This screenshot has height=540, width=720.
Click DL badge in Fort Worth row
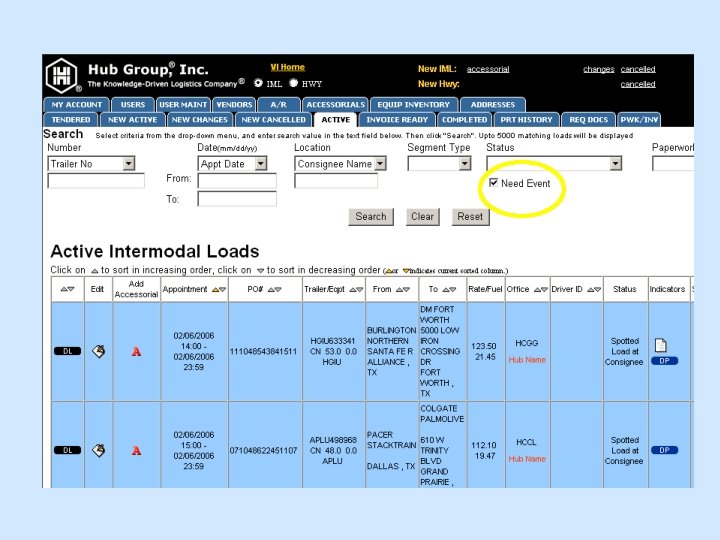[x=68, y=351]
